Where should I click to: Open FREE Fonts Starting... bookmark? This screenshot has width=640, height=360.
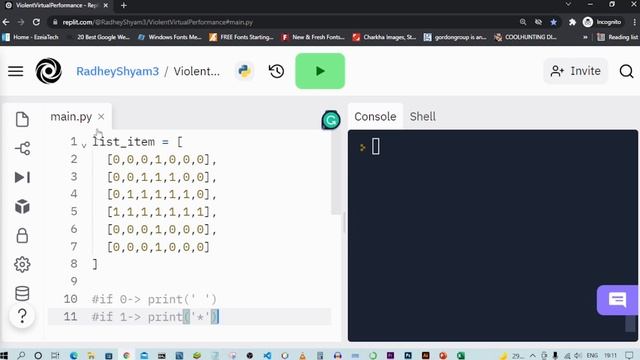point(241,37)
